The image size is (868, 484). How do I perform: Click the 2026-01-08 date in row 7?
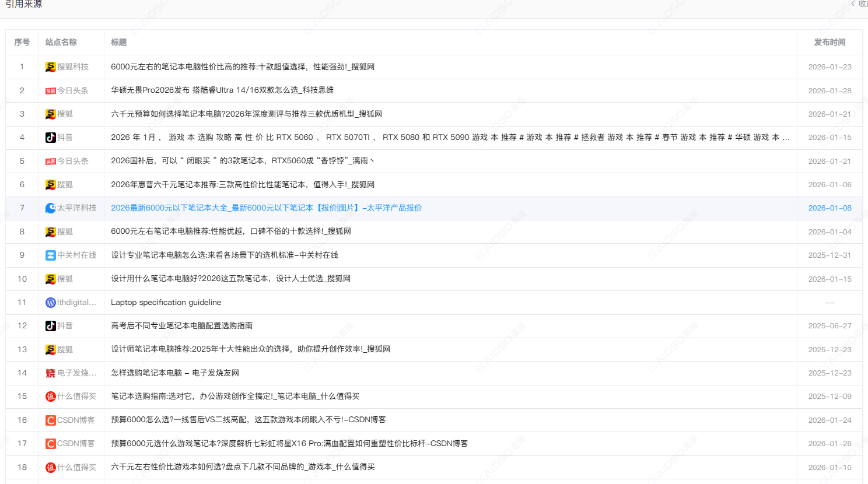pyautogui.click(x=829, y=208)
